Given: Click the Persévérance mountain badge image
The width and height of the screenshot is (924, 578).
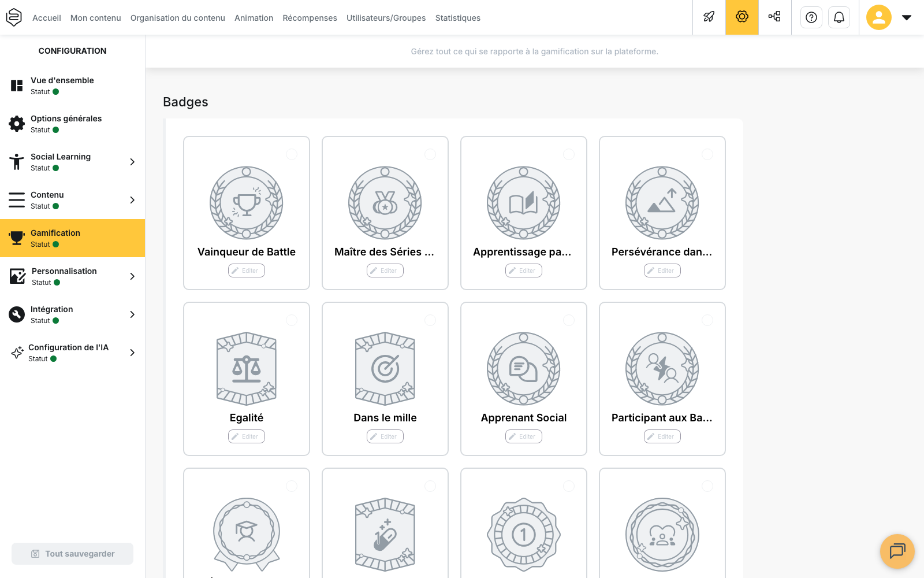Looking at the screenshot, I should point(662,203).
